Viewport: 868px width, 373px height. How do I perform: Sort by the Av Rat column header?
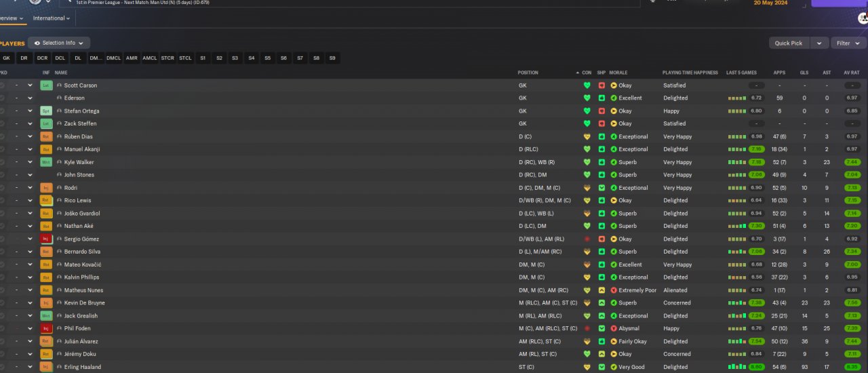point(852,73)
